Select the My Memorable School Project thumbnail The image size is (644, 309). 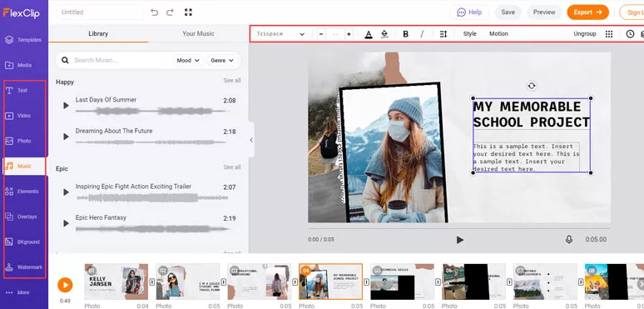click(330, 282)
